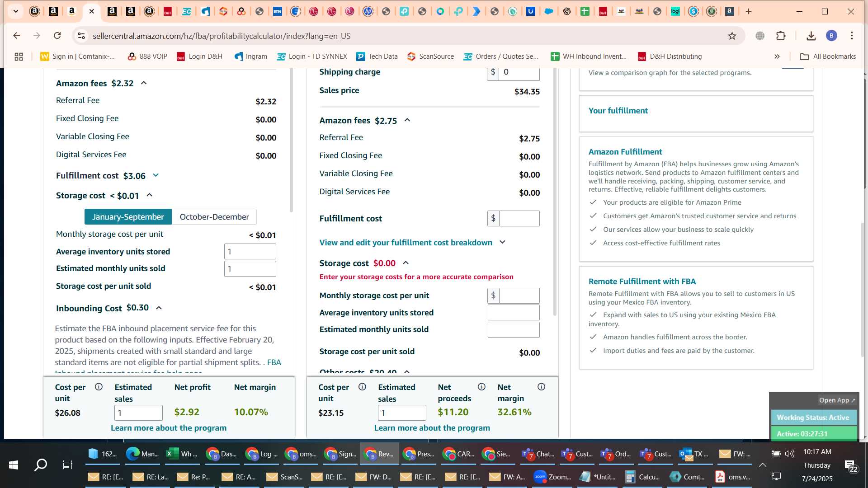Show info for left Cost per unit
This screenshot has height=488, width=868.
(x=99, y=387)
